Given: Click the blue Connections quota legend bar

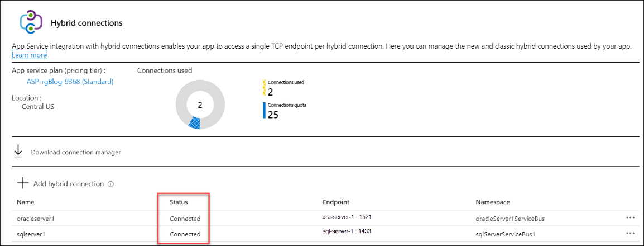Looking at the screenshot, I should coord(265,110).
